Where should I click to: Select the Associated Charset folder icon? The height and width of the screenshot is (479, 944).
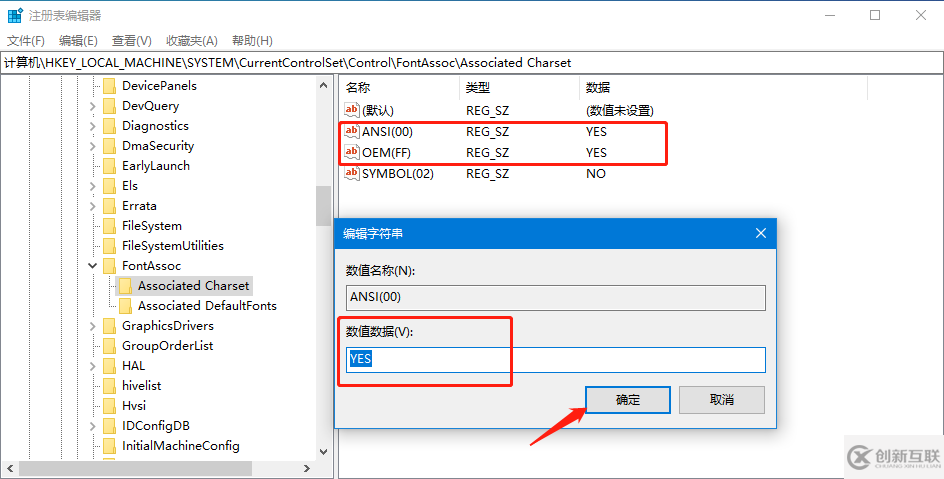pyautogui.click(x=125, y=286)
